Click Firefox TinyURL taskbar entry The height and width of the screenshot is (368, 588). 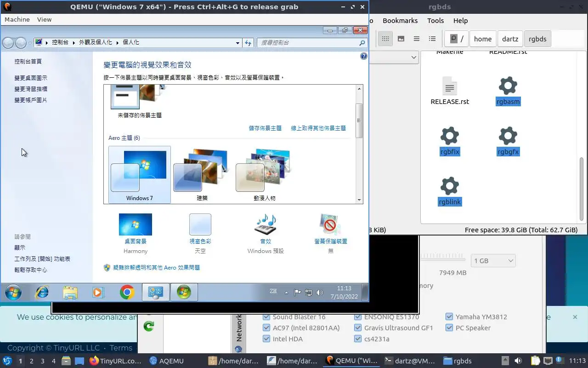click(x=115, y=361)
